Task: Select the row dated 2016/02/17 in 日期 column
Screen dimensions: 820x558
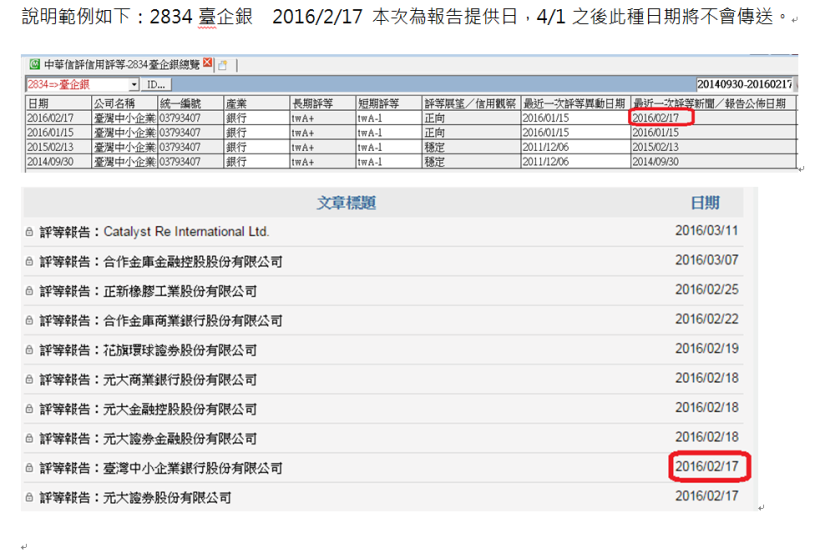Action: click(59, 118)
